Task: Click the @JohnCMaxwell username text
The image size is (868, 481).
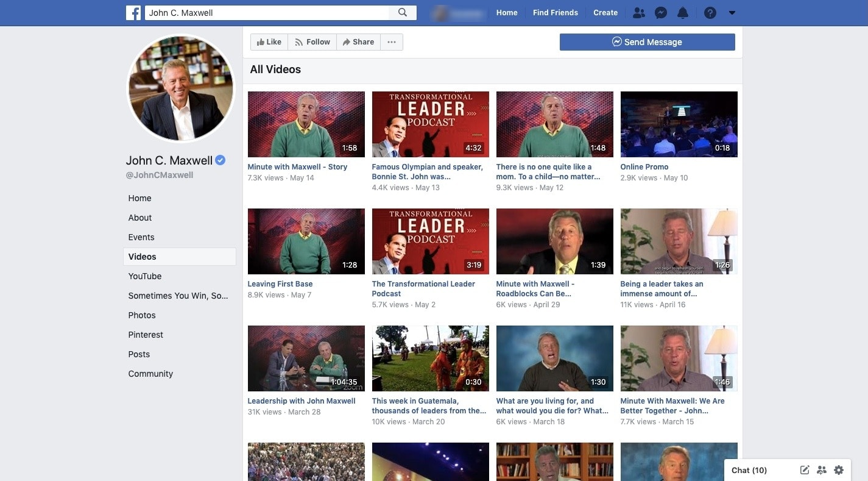Action: point(160,175)
